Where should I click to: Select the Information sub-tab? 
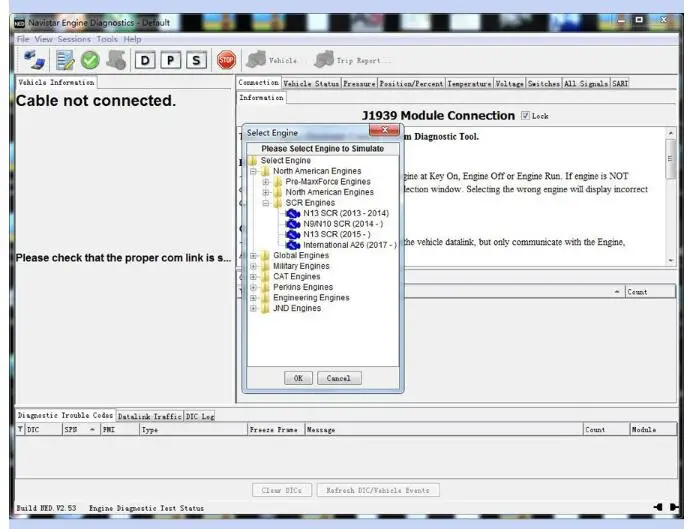pyautogui.click(x=261, y=97)
